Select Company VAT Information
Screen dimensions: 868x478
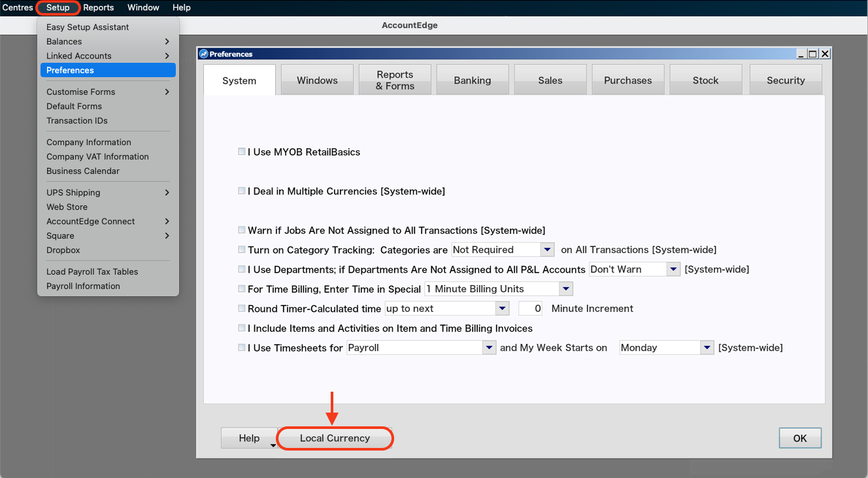click(x=108, y=156)
